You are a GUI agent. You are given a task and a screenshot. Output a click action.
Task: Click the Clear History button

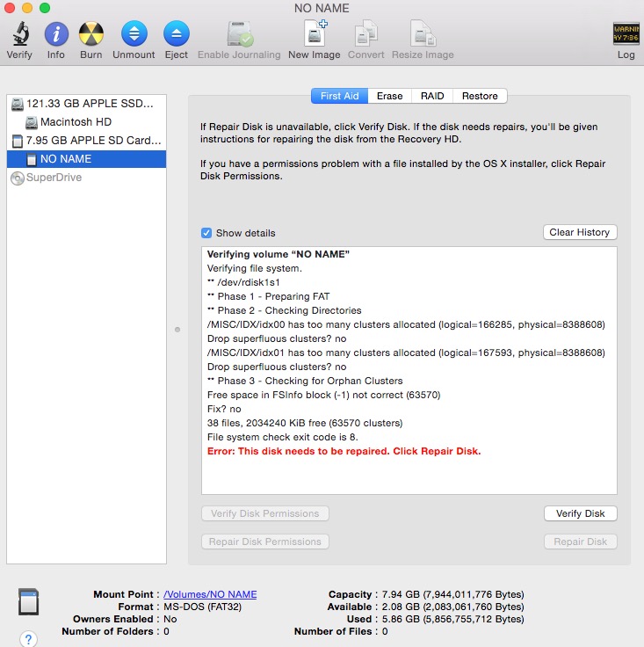point(580,232)
